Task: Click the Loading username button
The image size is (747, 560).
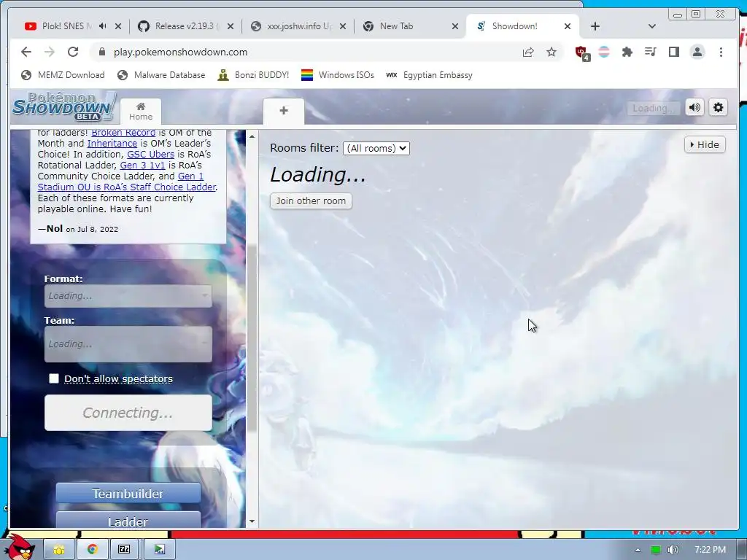Action: (653, 108)
